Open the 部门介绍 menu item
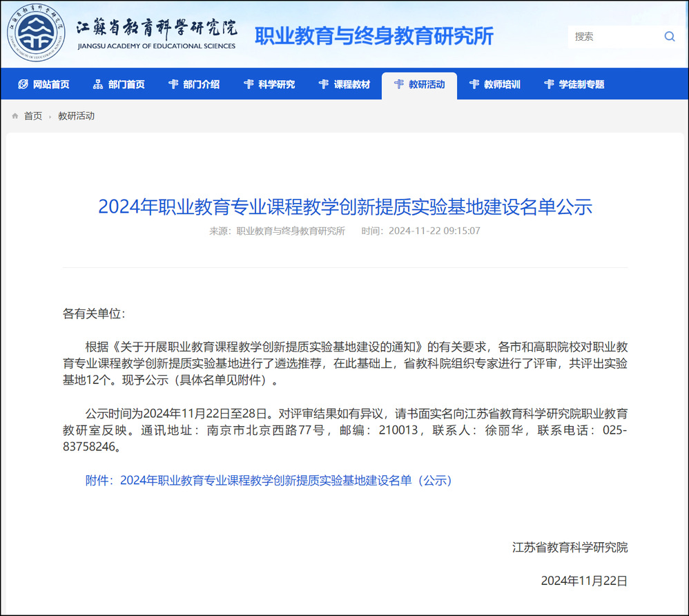The image size is (689, 616). pyautogui.click(x=194, y=84)
